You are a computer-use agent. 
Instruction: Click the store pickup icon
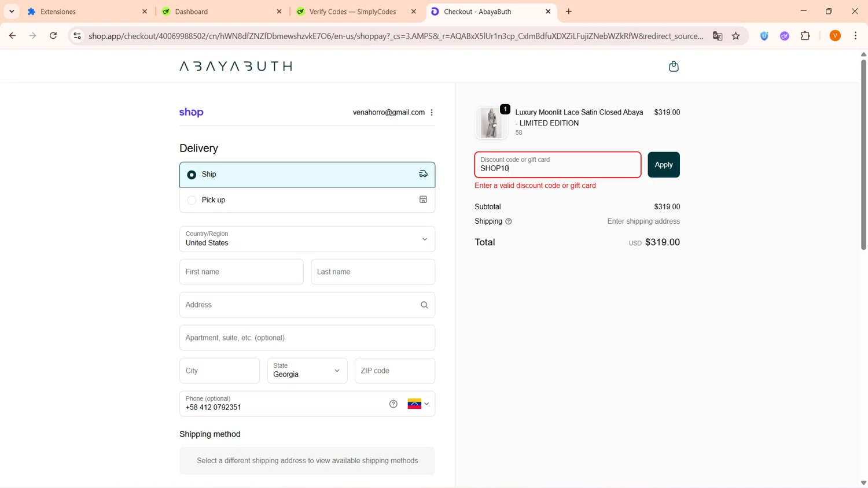[424, 200]
